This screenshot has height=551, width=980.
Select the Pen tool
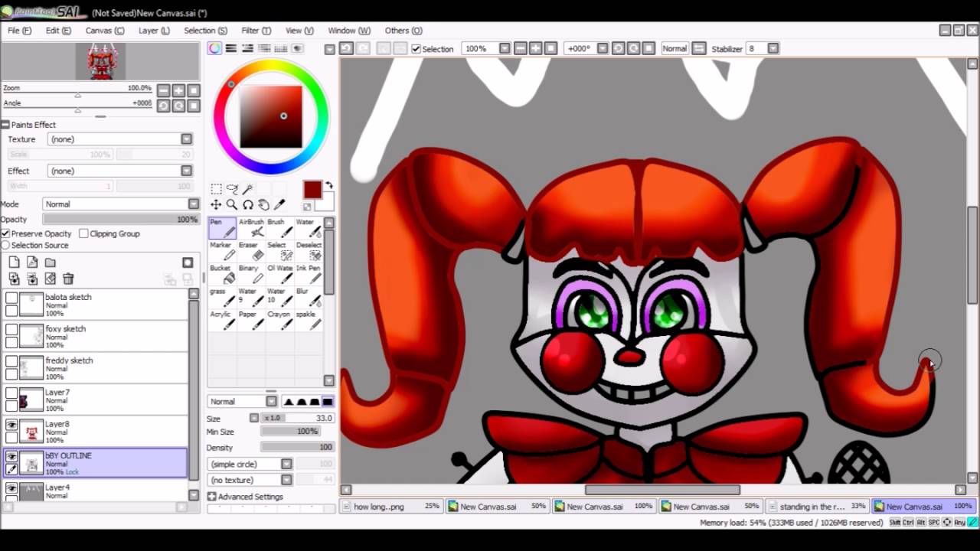coord(223,228)
